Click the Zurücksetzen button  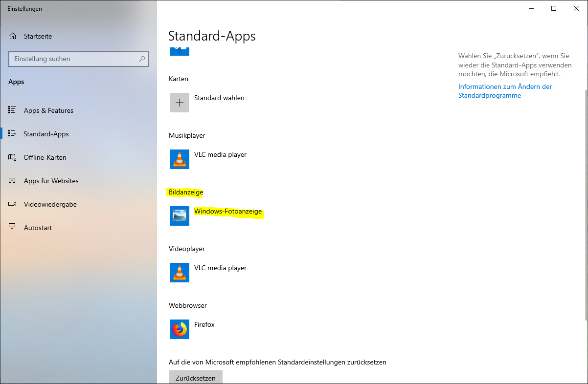[196, 377]
